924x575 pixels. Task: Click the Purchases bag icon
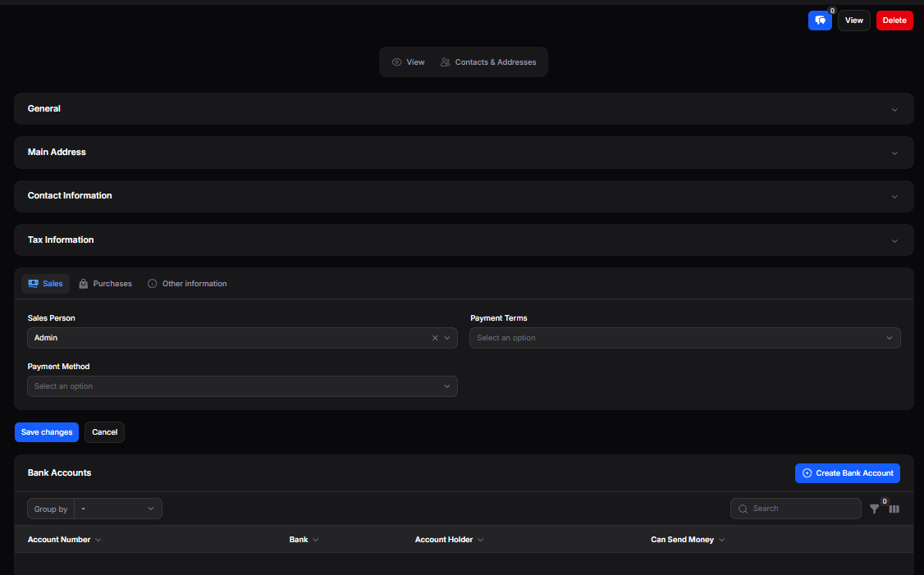coord(83,284)
